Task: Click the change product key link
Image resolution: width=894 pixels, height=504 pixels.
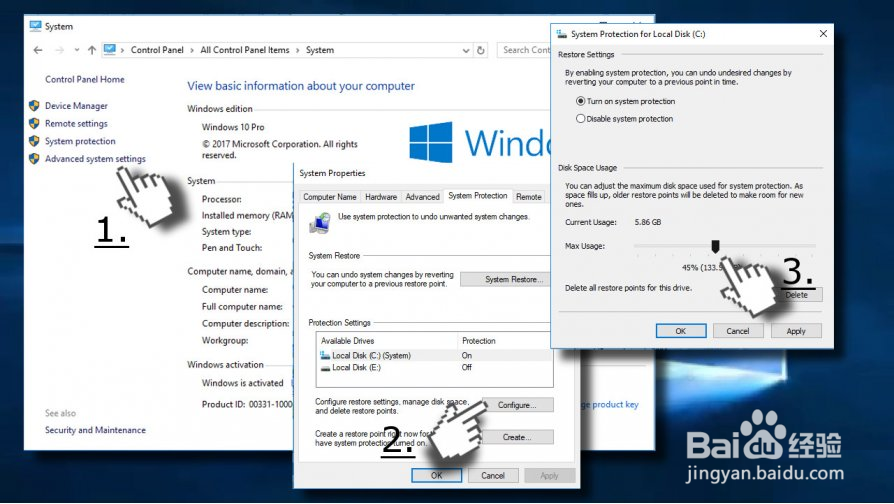Action: (x=609, y=404)
